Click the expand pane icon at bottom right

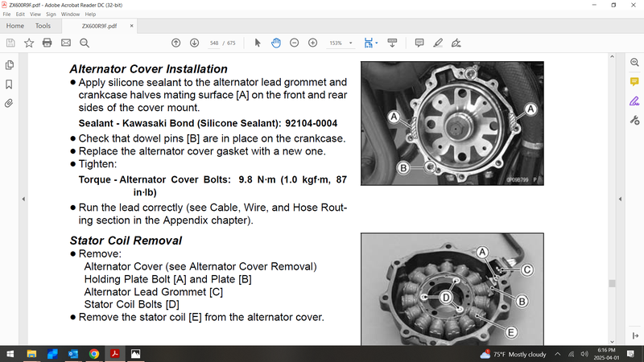(635, 335)
